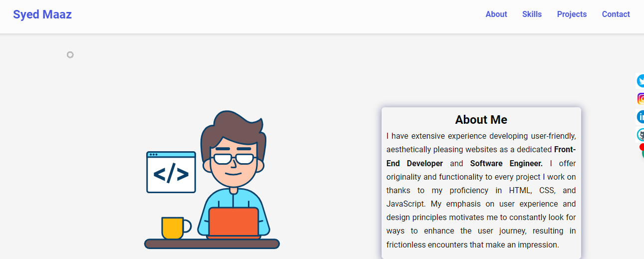The height and width of the screenshot is (259, 644).
Task: Open the Twitter social icon
Action: 641,81
